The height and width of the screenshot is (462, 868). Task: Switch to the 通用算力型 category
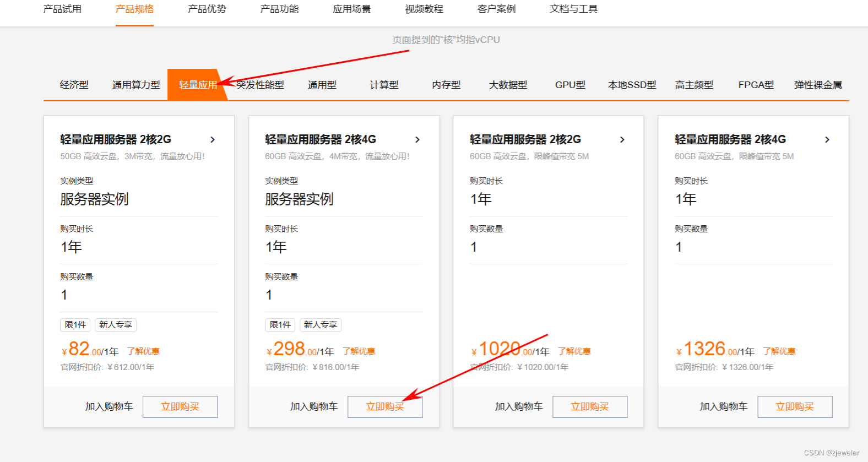[x=136, y=85]
